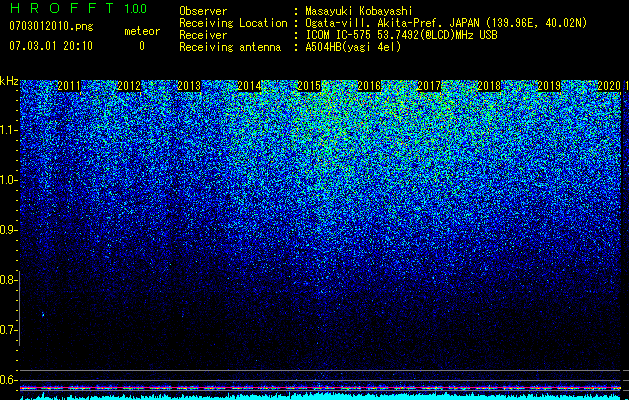The width and height of the screenshot is (629, 400).
Task: Click the meteor count label
Action: (x=142, y=31)
